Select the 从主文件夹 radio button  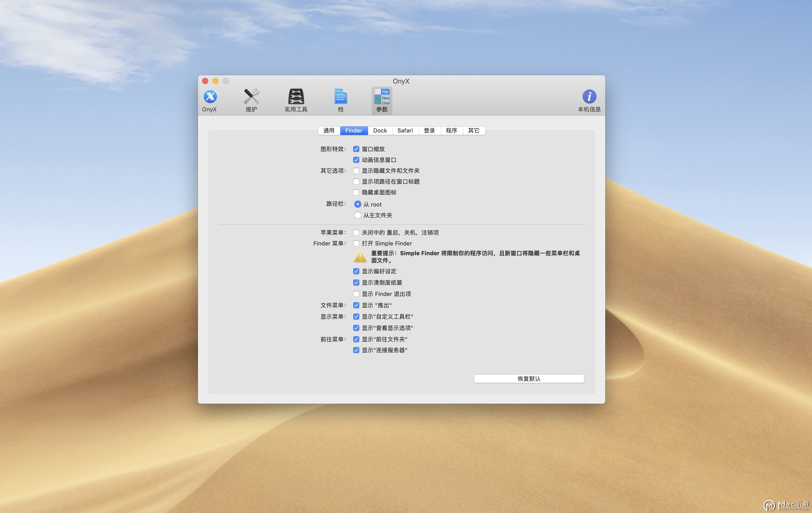point(358,215)
